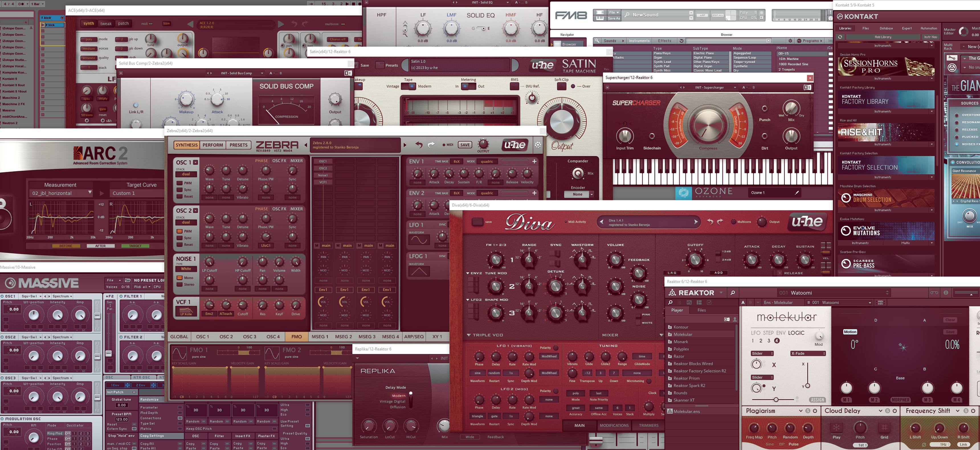Open ARC 2 Measurement dropdown 02_jbl_horizontal
980x450 pixels.
pos(62,193)
